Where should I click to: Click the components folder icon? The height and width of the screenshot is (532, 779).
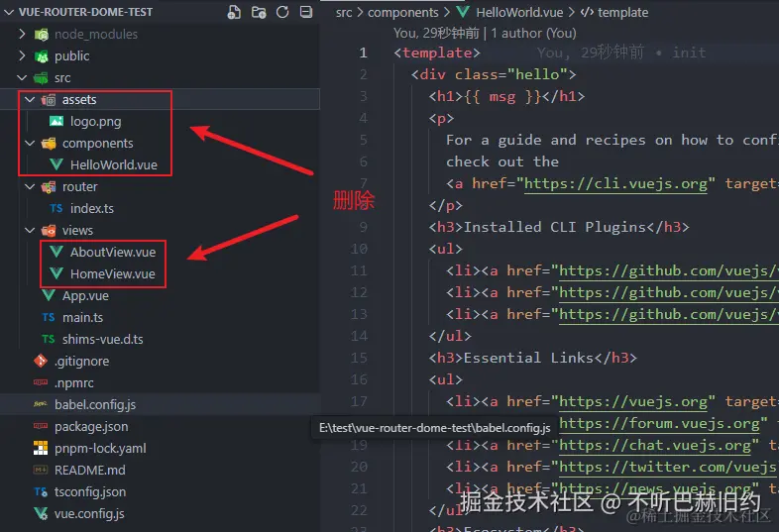pos(49,144)
